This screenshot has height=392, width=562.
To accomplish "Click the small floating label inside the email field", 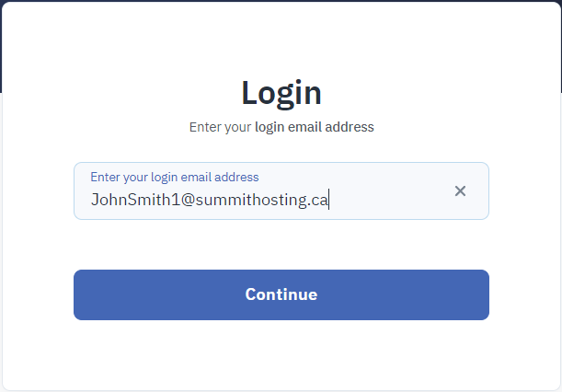I will [175, 177].
